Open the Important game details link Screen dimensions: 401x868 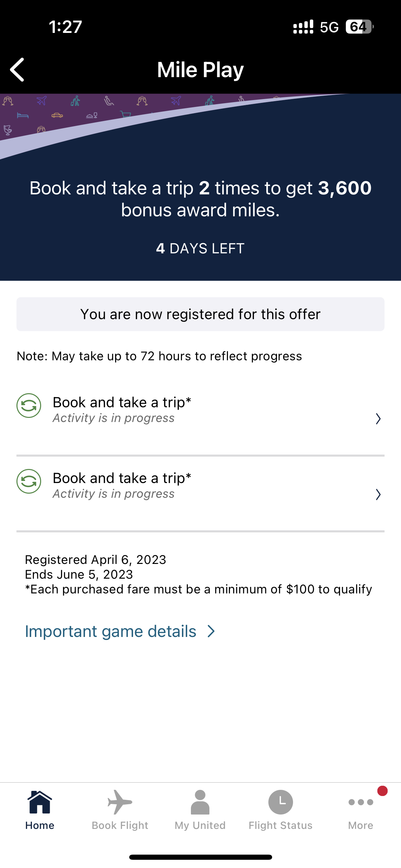tap(111, 631)
